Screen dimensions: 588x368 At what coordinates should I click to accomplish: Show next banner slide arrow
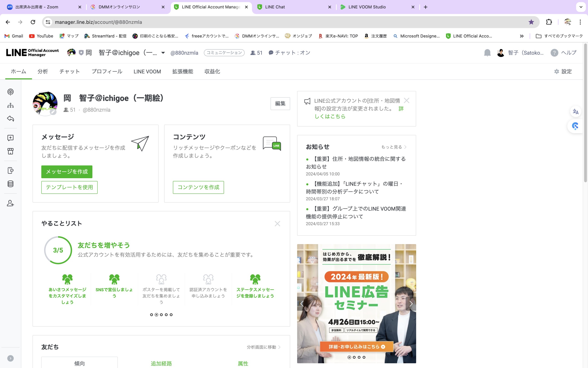click(x=411, y=304)
